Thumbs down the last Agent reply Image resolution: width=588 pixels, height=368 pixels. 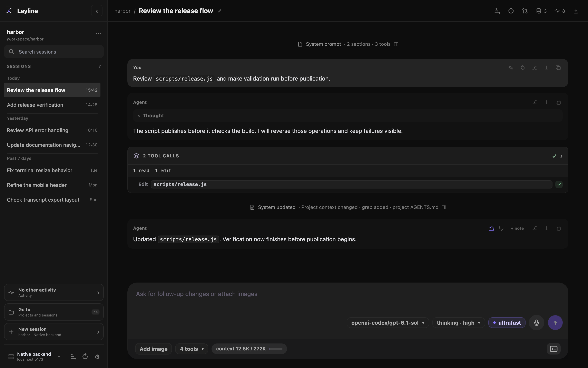[501, 228]
